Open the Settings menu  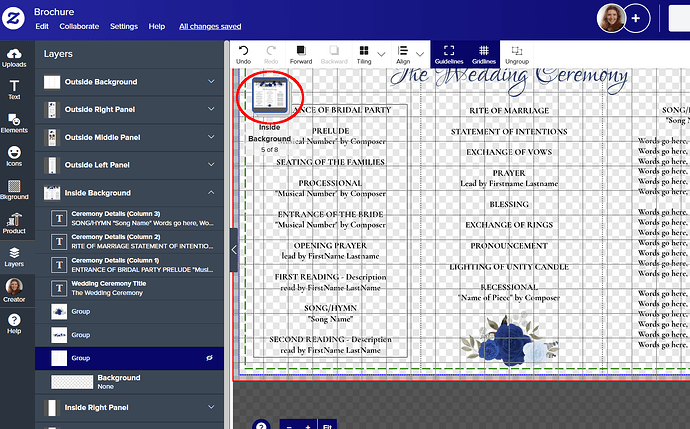(x=124, y=26)
